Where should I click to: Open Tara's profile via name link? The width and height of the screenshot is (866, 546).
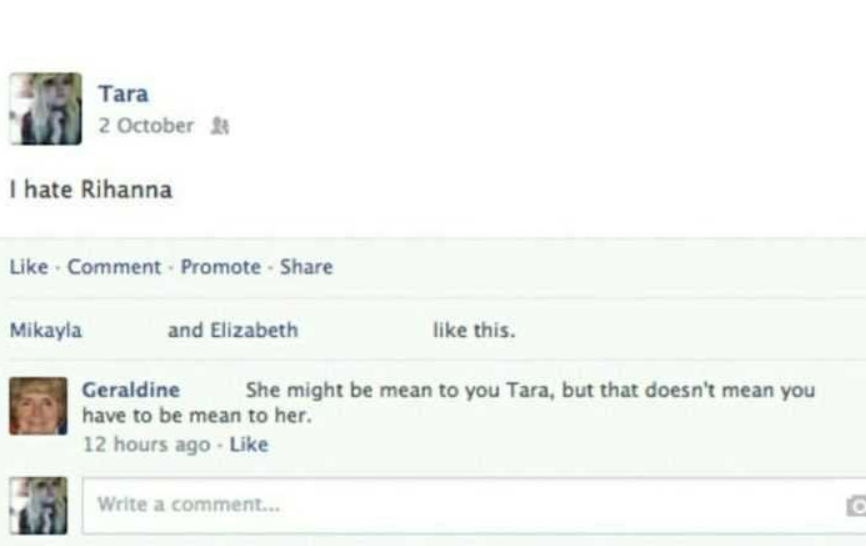click(123, 94)
